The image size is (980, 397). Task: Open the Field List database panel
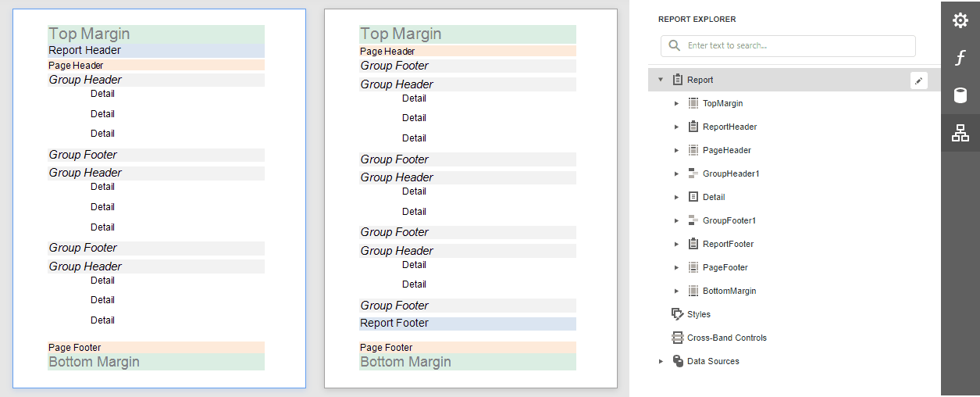(960, 95)
